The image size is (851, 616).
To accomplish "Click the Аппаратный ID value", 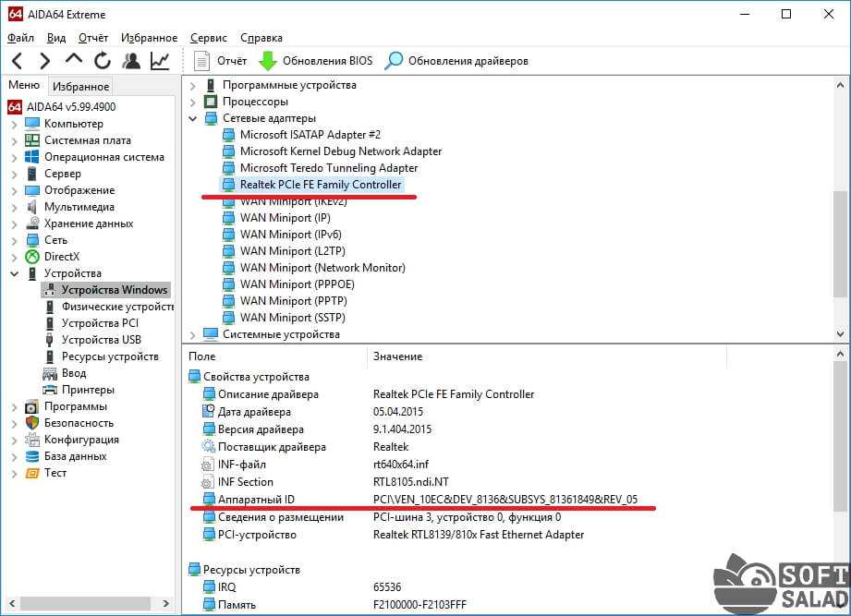I will click(x=505, y=500).
